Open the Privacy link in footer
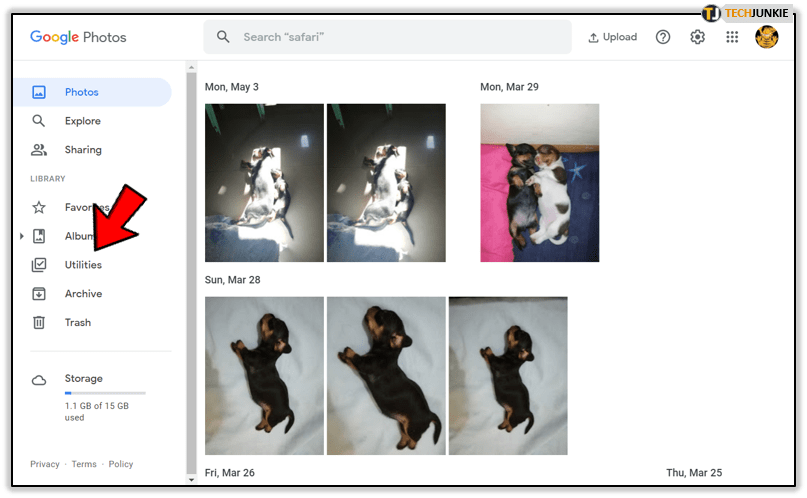Viewport: 807px width, 498px height. point(45,464)
